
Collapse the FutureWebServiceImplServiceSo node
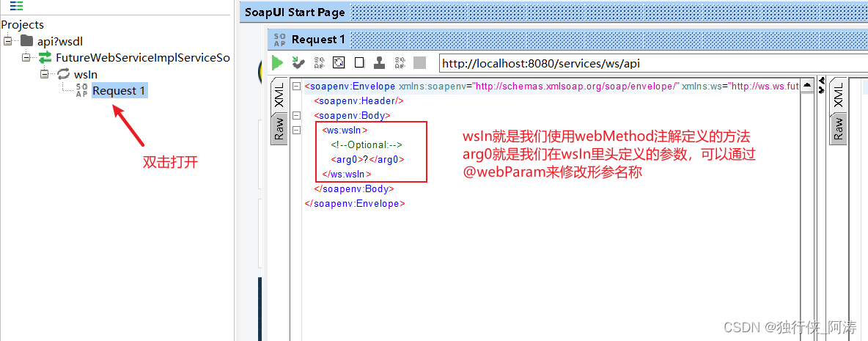26,58
